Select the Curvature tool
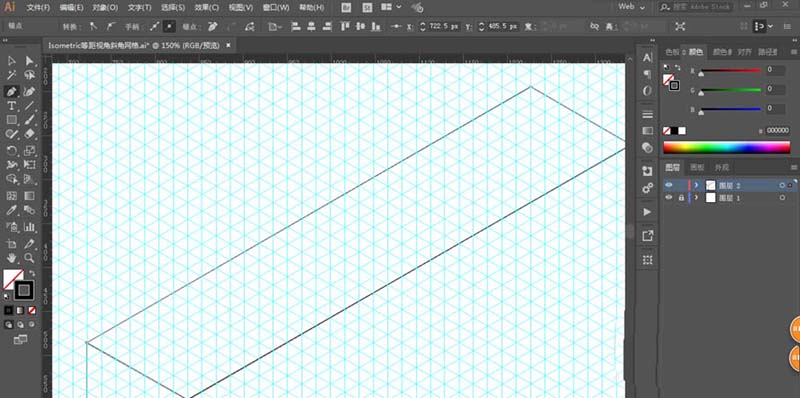This screenshot has height=398, width=800. [30, 91]
